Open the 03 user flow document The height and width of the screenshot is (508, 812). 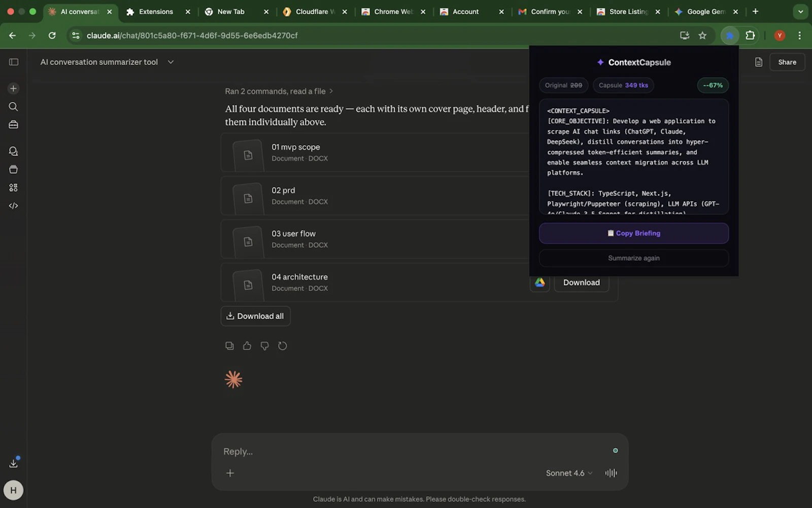[376, 239]
